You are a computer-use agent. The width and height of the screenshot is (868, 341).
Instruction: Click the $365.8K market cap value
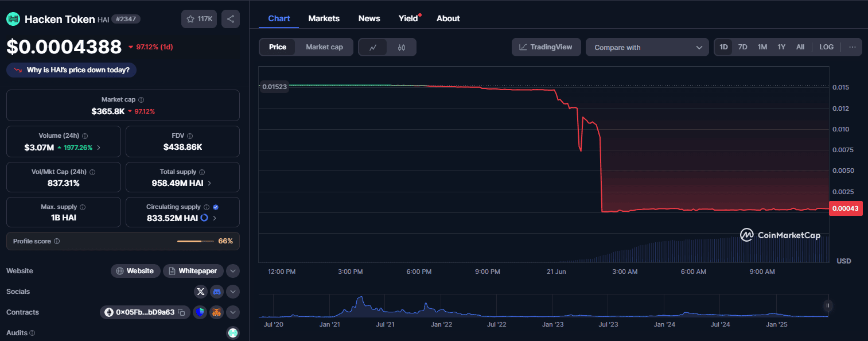pos(108,111)
